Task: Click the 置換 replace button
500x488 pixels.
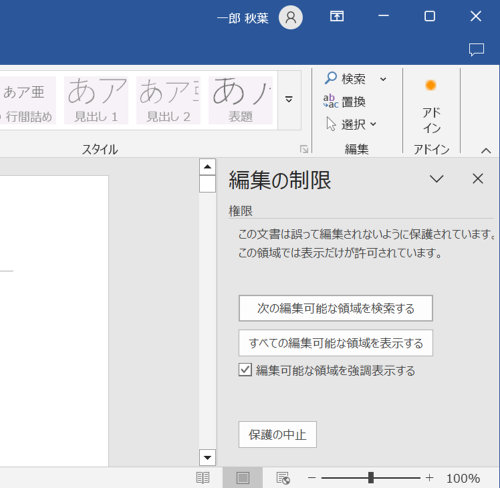Action: click(x=344, y=101)
